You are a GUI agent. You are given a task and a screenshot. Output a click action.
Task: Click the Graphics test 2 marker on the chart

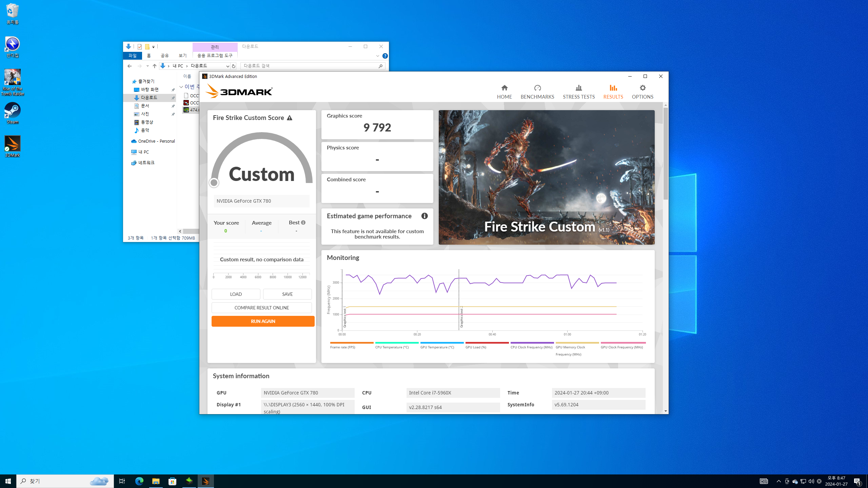(461, 317)
